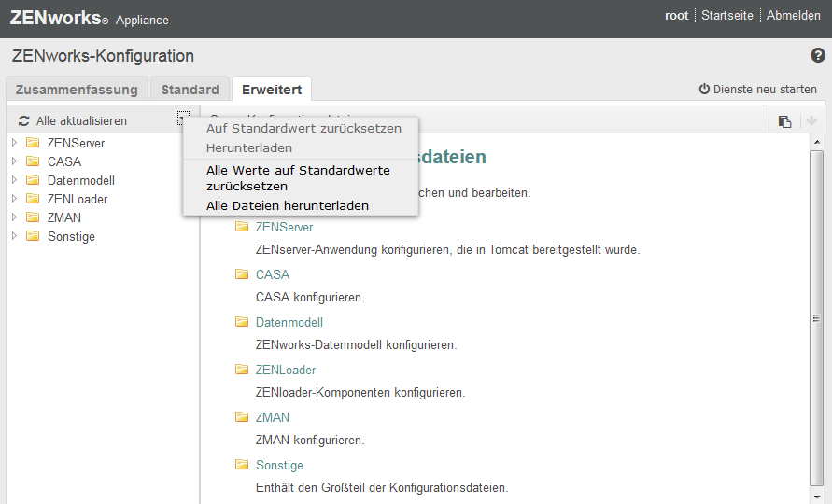The image size is (832, 504).
Task: Open the Standard tab
Action: [x=190, y=90]
